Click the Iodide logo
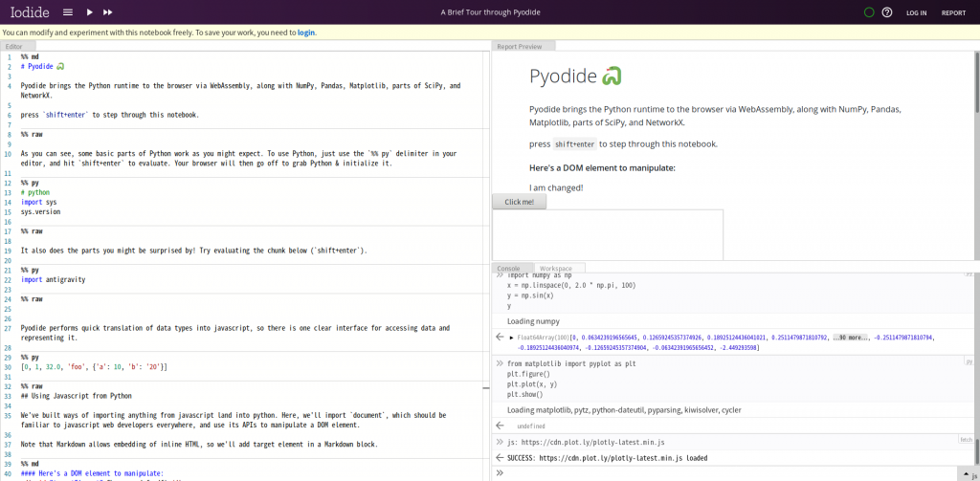The height and width of the screenshot is (481, 980). 30,12
